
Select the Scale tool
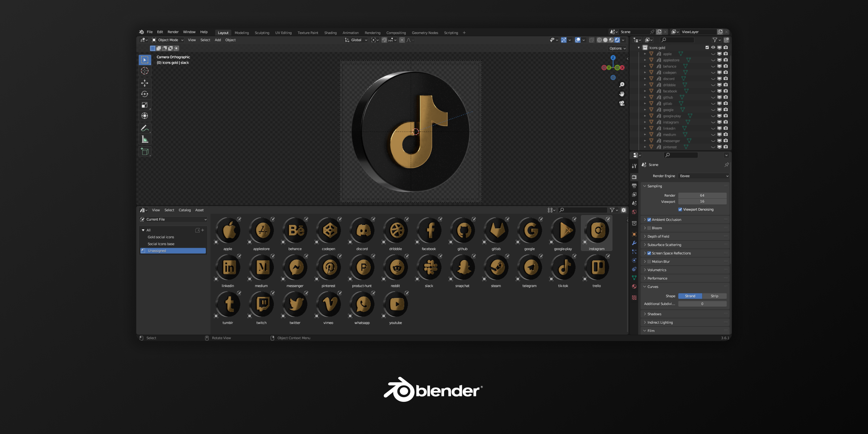pyautogui.click(x=145, y=105)
